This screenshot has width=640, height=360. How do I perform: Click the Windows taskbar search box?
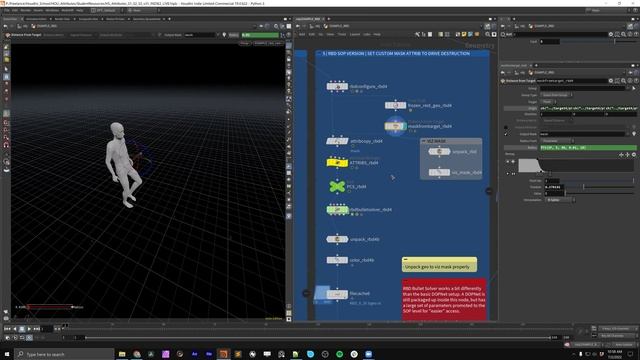(64, 354)
